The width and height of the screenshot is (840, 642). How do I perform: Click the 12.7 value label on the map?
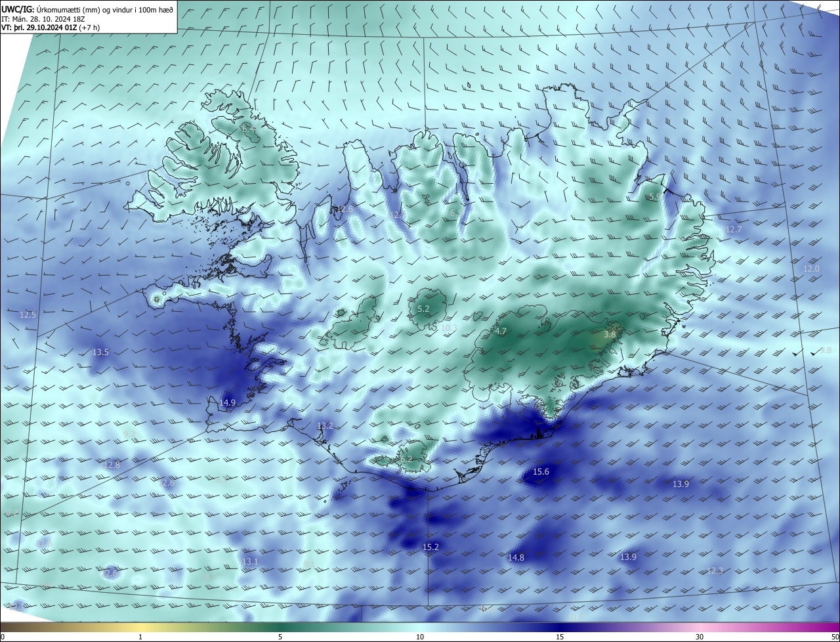734,229
